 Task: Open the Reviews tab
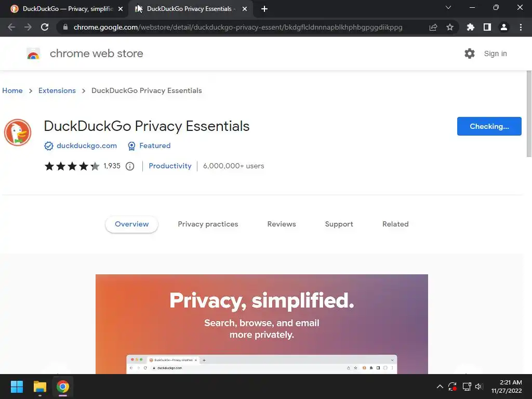(x=282, y=224)
